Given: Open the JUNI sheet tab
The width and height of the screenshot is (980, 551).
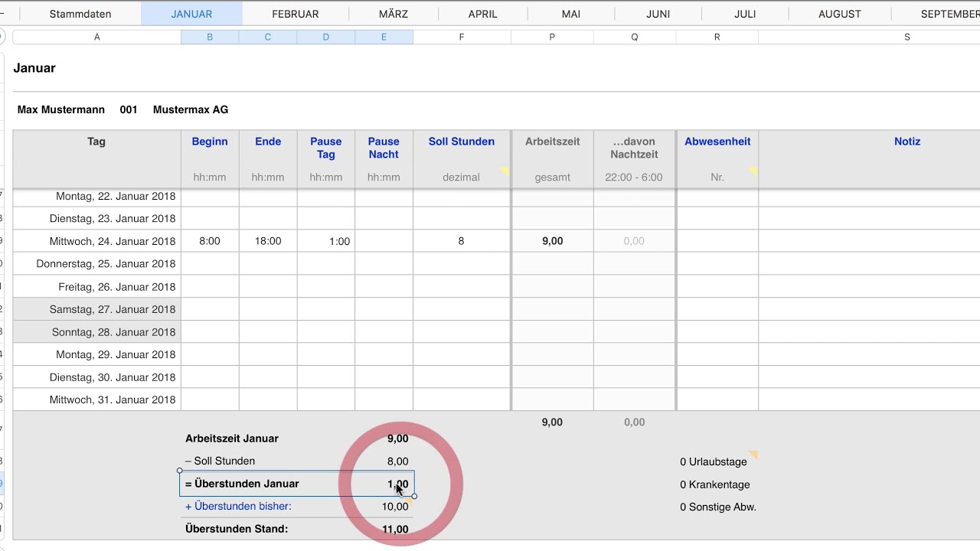Looking at the screenshot, I should (x=658, y=14).
